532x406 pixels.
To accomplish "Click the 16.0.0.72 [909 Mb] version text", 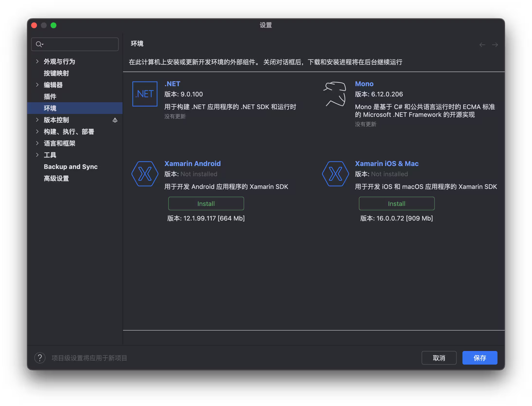I will point(397,218).
